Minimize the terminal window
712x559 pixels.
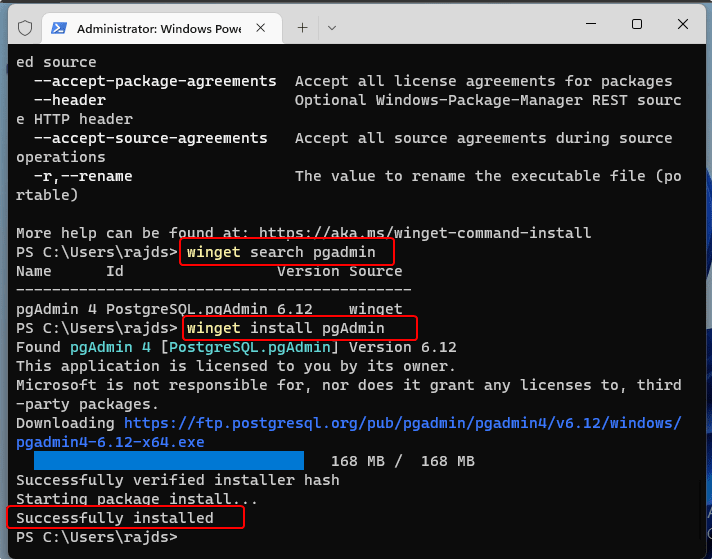591,24
